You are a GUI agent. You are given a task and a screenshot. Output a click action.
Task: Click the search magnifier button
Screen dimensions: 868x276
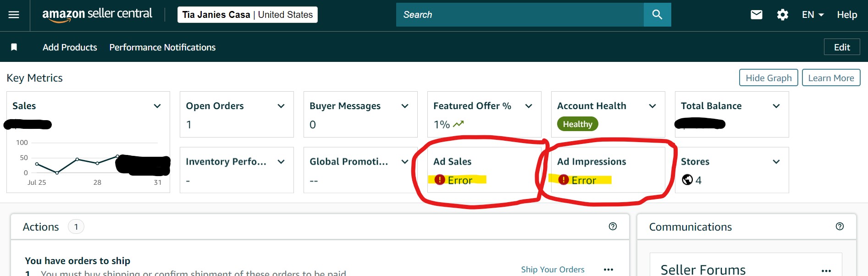click(657, 15)
